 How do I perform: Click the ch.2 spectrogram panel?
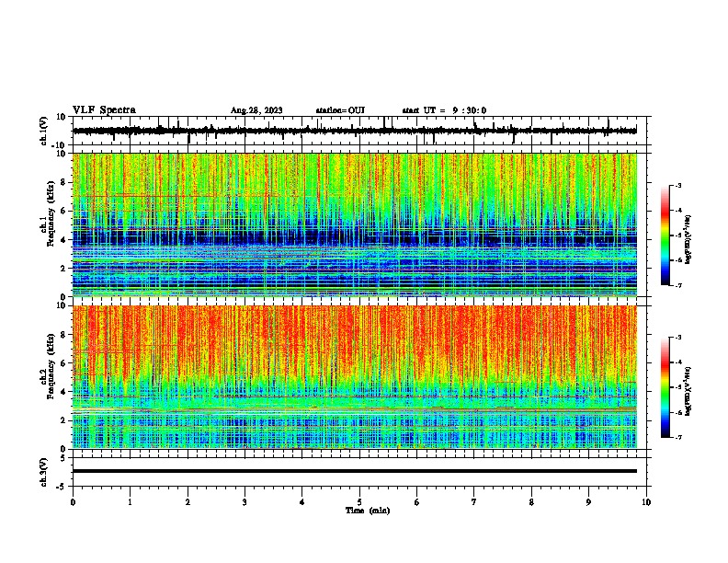coord(355,377)
